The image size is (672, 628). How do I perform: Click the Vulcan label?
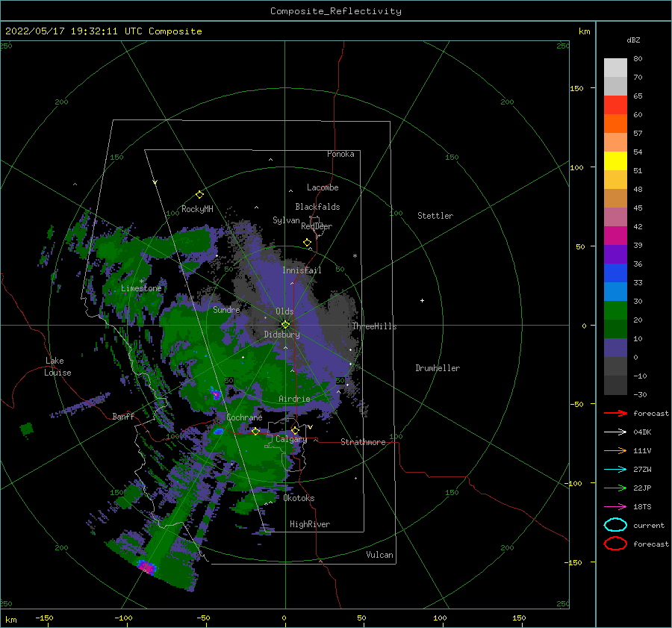tap(379, 555)
